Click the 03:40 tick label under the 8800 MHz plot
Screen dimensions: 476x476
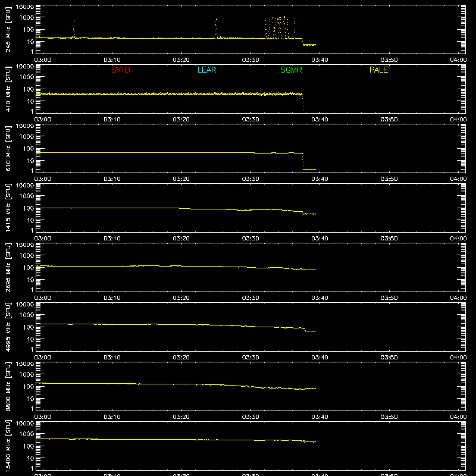pos(320,417)
